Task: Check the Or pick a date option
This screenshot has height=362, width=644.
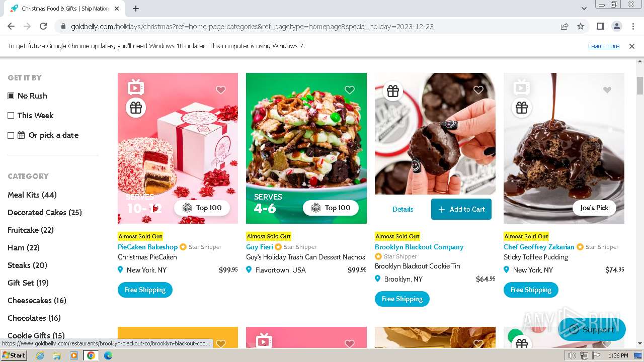Action: (x=11, y=135)
